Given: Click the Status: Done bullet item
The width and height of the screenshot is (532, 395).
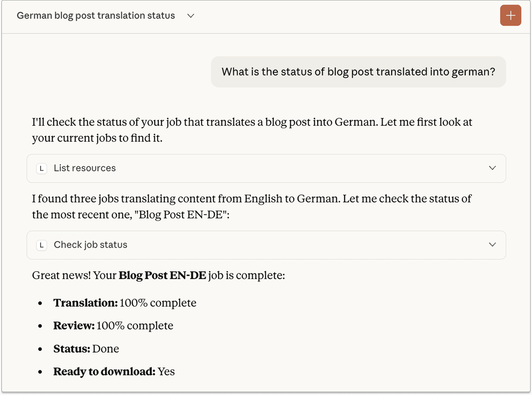Looking at the screenshot, I should coord(86,349).
